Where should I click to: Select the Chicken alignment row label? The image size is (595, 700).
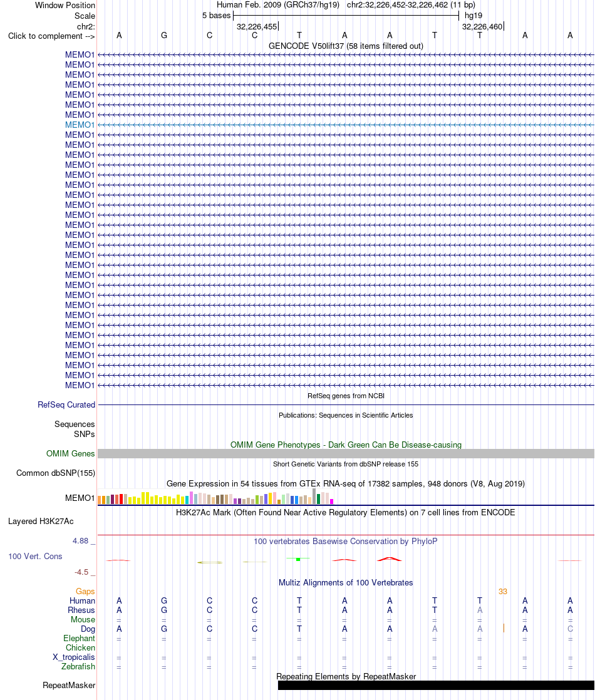click(80, 648)
